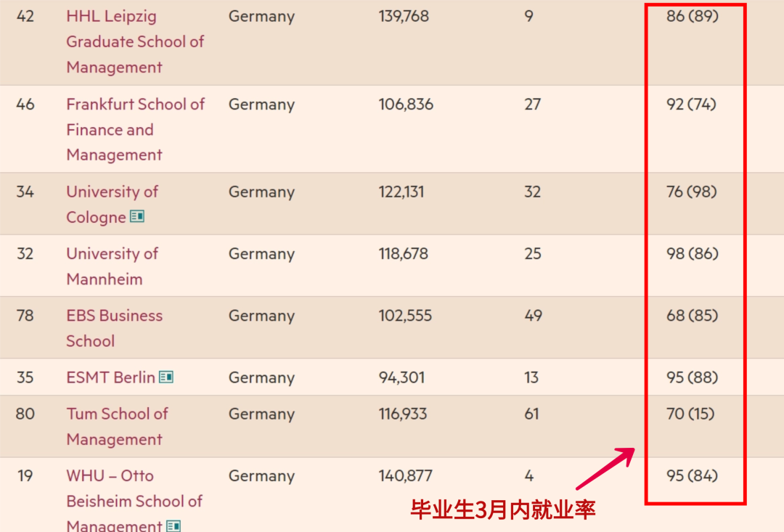Select the employment figure 86 (89)
The image size is (784, 532).
click(x=693, y=16)
